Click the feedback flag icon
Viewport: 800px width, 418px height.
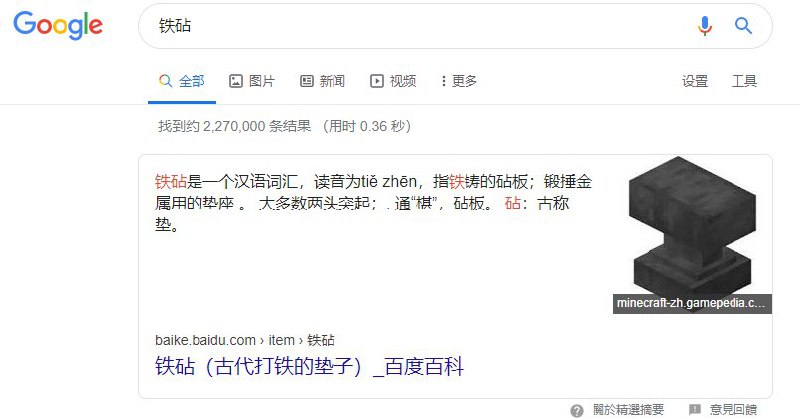pos(694,409)
